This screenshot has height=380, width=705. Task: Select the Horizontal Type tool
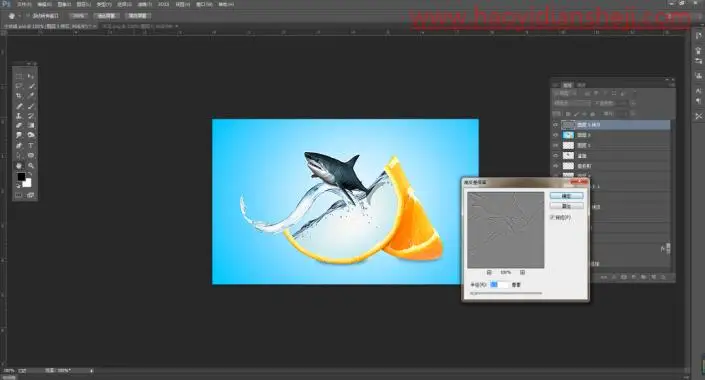click(x=31, y=146)
